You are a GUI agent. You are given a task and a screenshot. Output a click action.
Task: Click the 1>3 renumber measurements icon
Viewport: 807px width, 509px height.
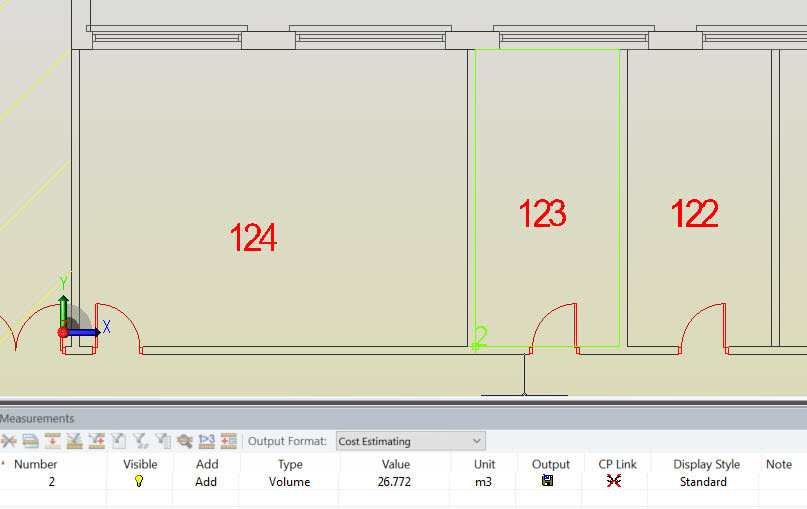click(x=206, y=441)
